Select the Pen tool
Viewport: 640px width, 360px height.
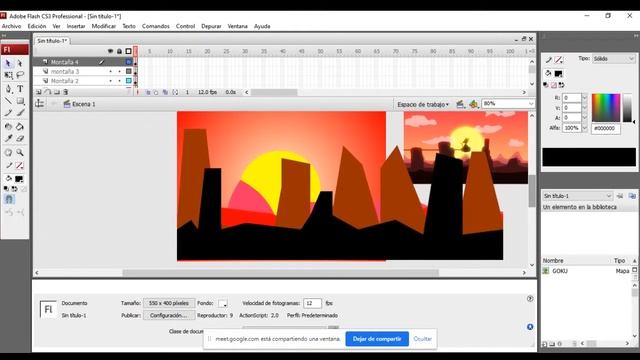click(8, 89)
